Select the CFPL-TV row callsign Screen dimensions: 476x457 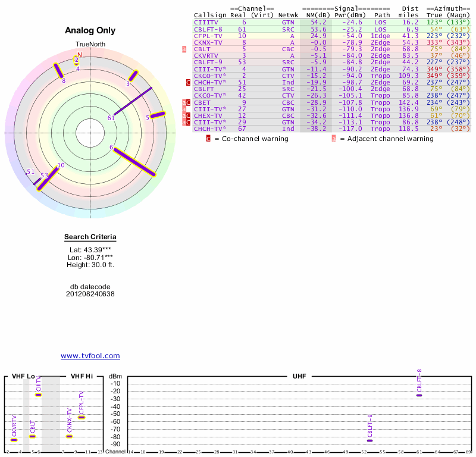[208, 36]
